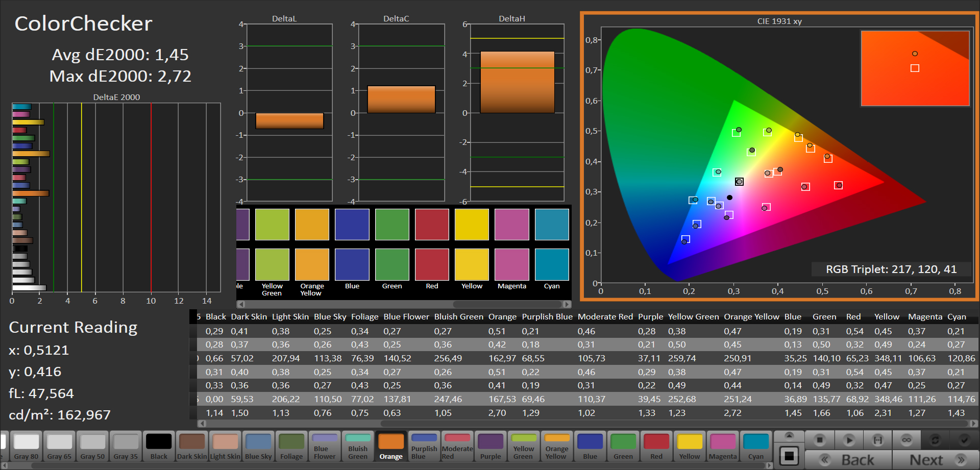This screenshot has width=980, height=470.
Task: Select the Blue Flower patch
Action: [x=325, y=447]
